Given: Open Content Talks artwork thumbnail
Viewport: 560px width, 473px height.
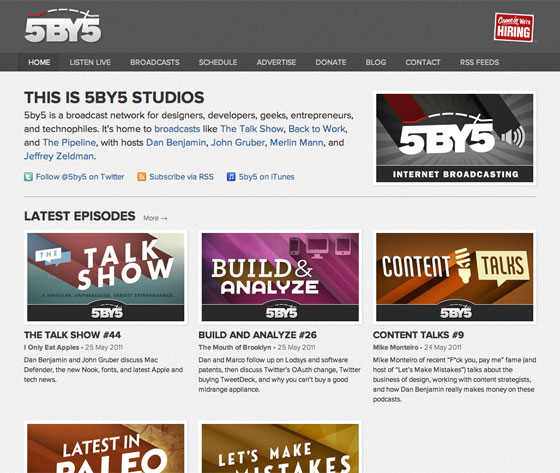Looking at the screenshot, I should (x=455, y=277).
